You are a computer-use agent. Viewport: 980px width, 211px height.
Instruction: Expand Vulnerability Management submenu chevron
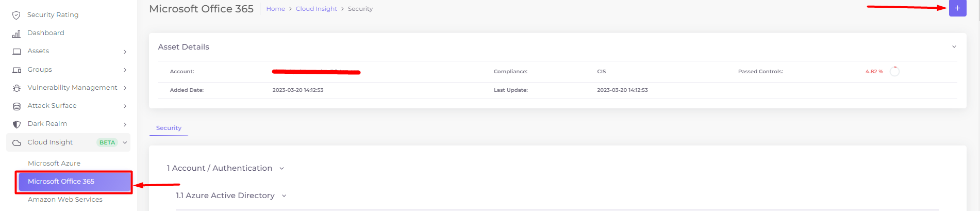(125, 88)
